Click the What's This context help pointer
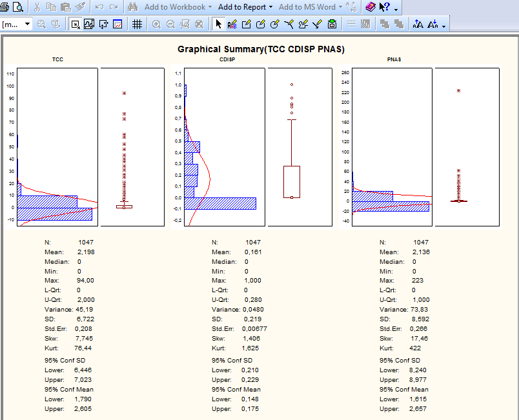 point(385,7)
